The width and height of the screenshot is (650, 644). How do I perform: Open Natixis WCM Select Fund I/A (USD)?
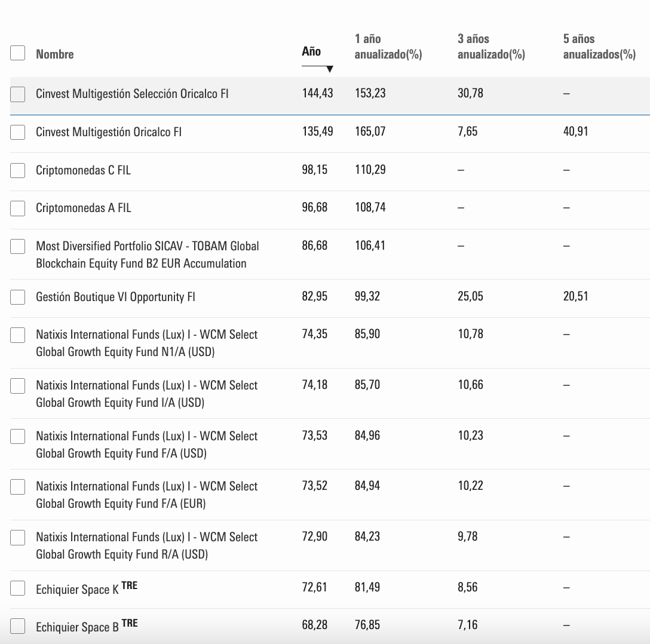[147, 394]
